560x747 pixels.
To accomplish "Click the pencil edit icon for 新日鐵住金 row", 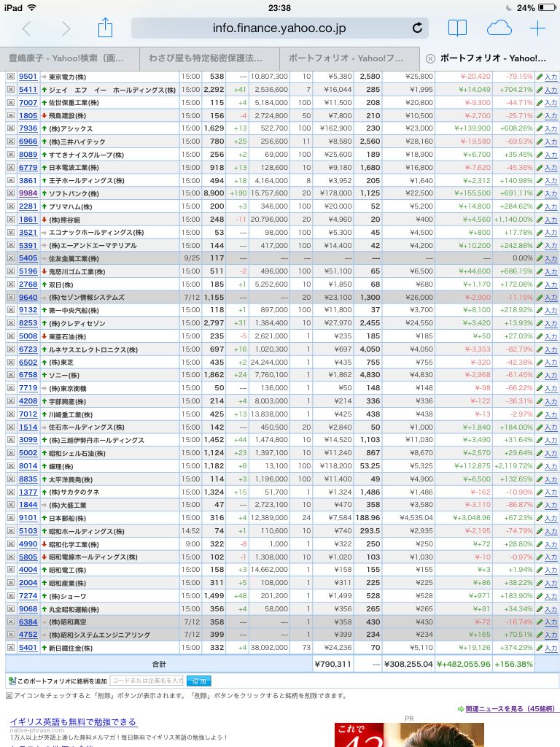I will pyautogui.click(x=540, y=648).
